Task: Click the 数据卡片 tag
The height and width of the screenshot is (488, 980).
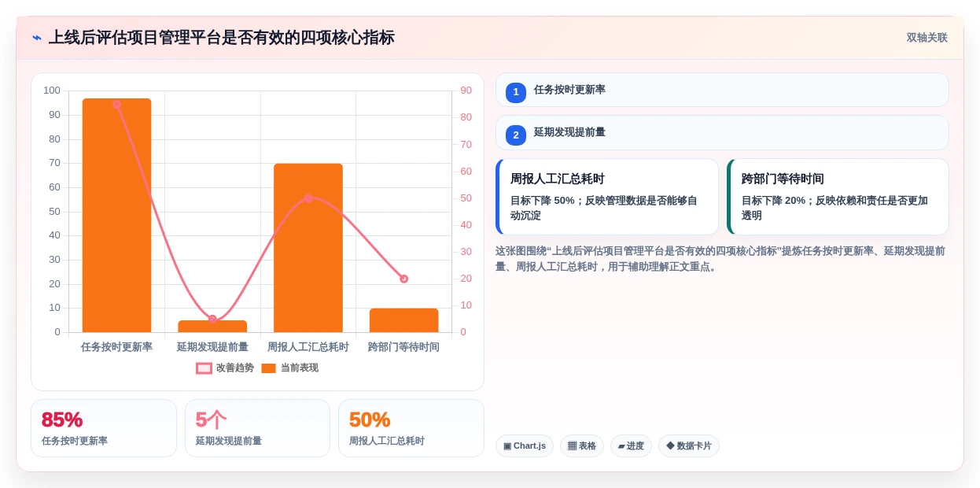Action: pyautogui.click(x=689, y=446)
